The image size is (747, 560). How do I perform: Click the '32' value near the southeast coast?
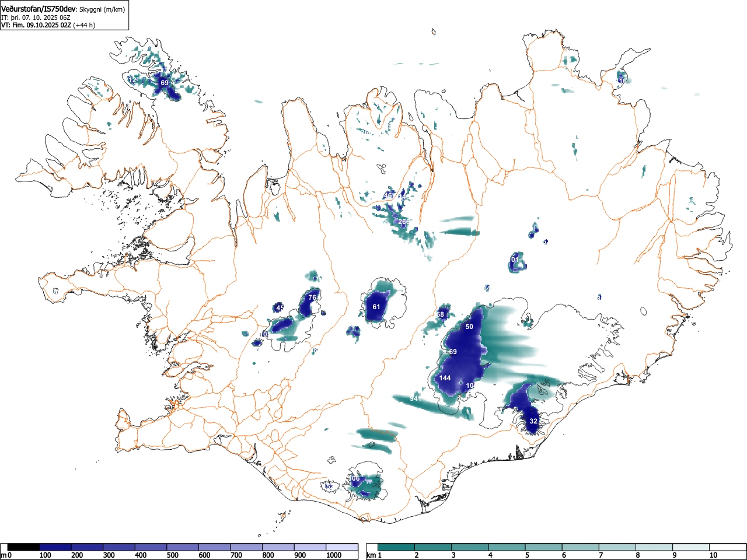(x=533, y=421)
